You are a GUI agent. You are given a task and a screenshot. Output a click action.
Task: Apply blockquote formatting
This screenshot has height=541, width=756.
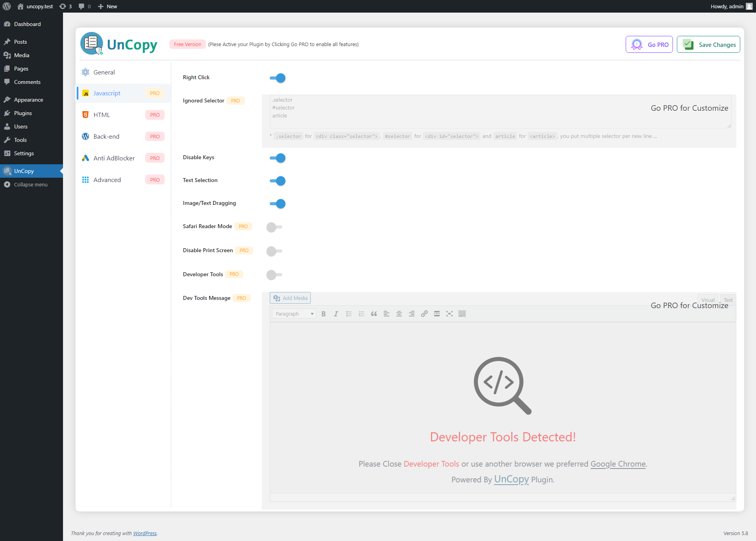coord(374,314)
